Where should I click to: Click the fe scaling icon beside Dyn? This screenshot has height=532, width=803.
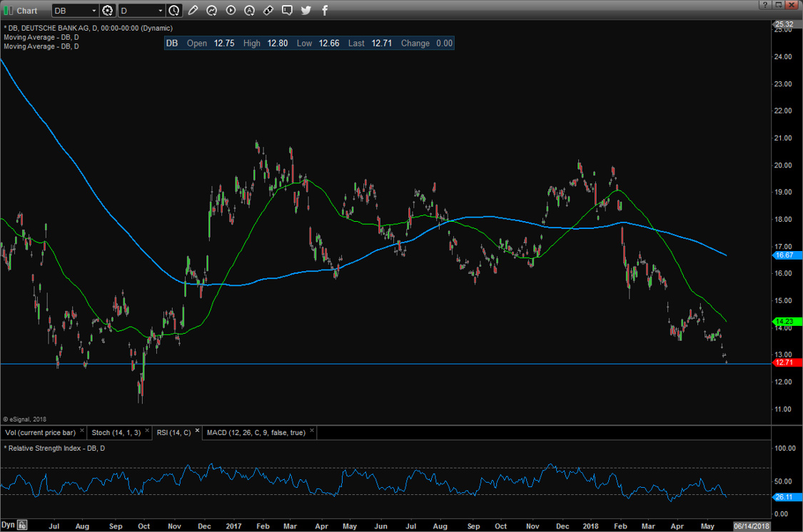click(22, 526)
